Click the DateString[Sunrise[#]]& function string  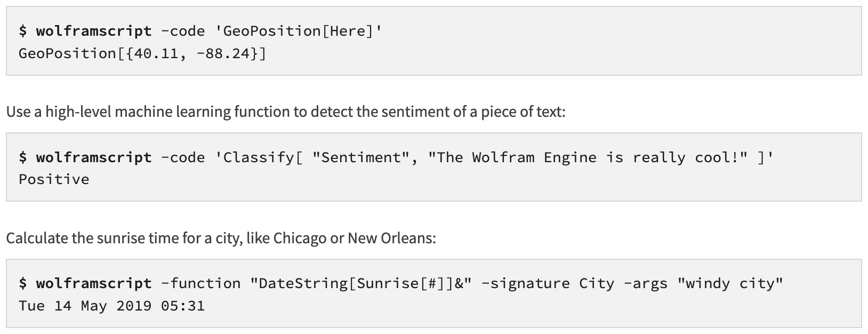(361, 283)
